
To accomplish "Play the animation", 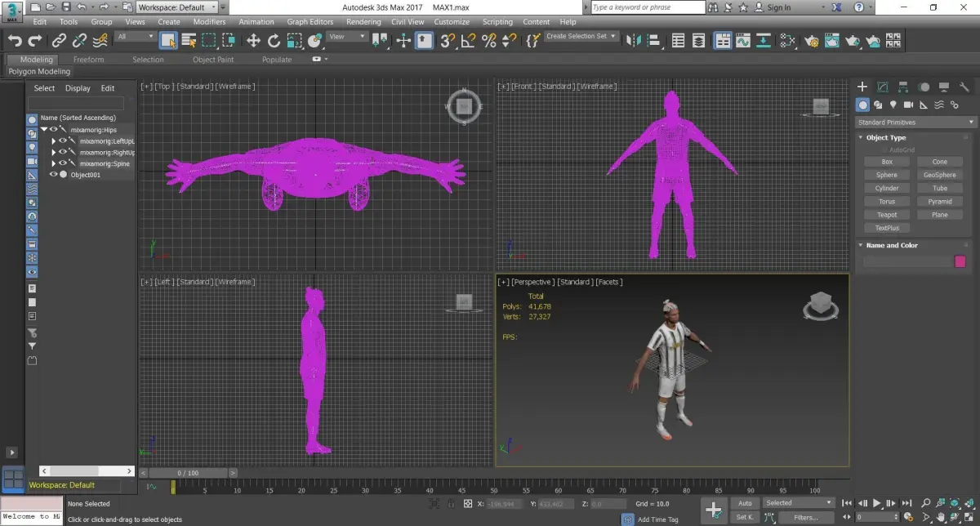I will click(x=878, y=503).
